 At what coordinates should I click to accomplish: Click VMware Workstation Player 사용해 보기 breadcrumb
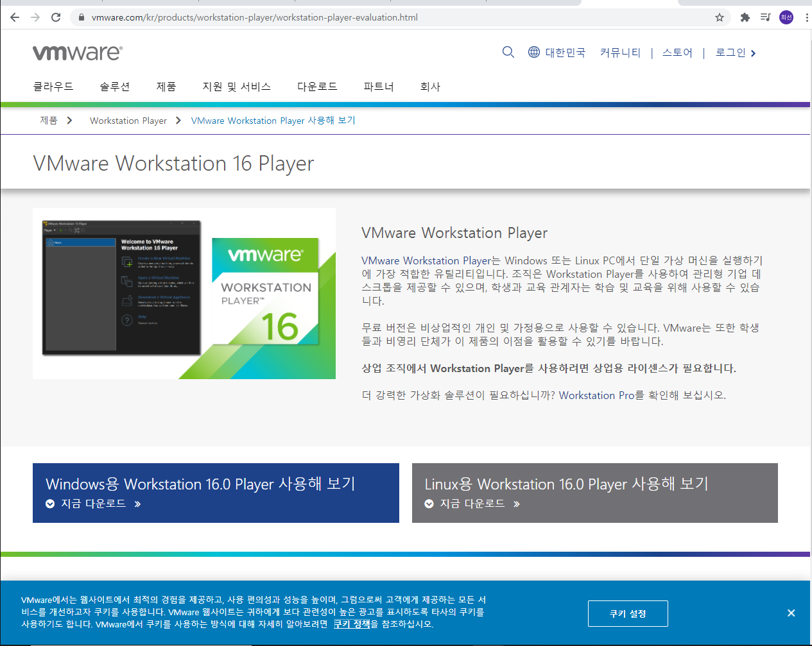pyautogui.click(x=273, y=121)
